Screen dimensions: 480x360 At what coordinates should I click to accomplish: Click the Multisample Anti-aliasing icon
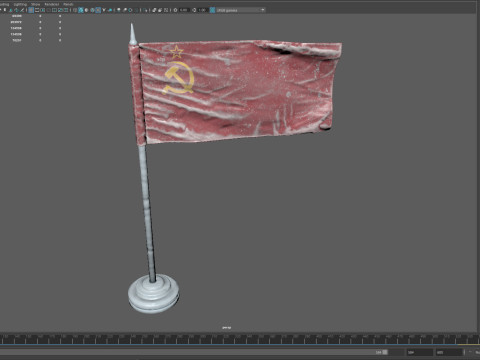[130, 10]
